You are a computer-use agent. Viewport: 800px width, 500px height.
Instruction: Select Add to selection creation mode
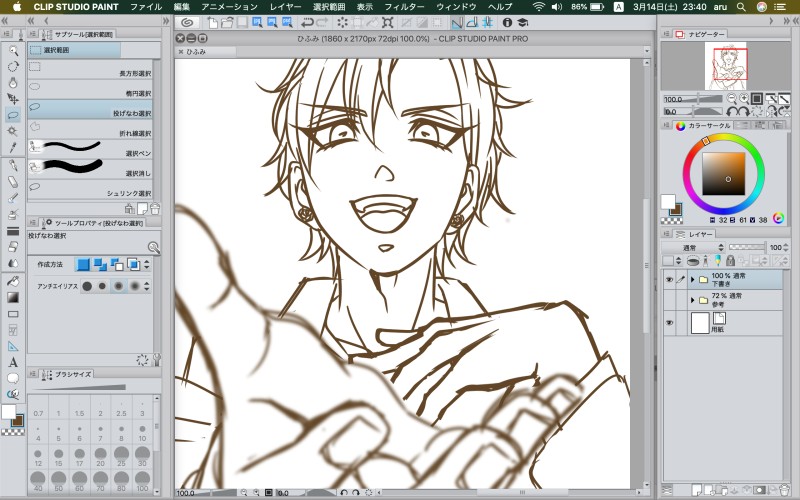[x=100, y=264]
